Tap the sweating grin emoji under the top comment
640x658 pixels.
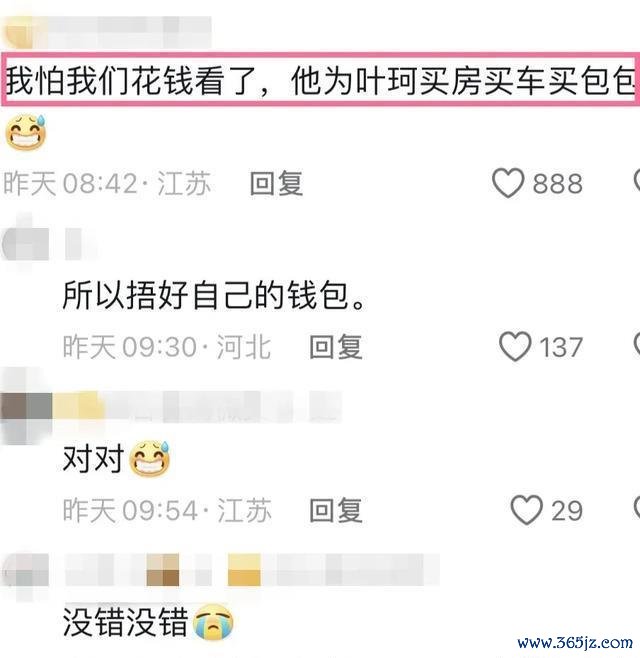(x=26, y=133)
